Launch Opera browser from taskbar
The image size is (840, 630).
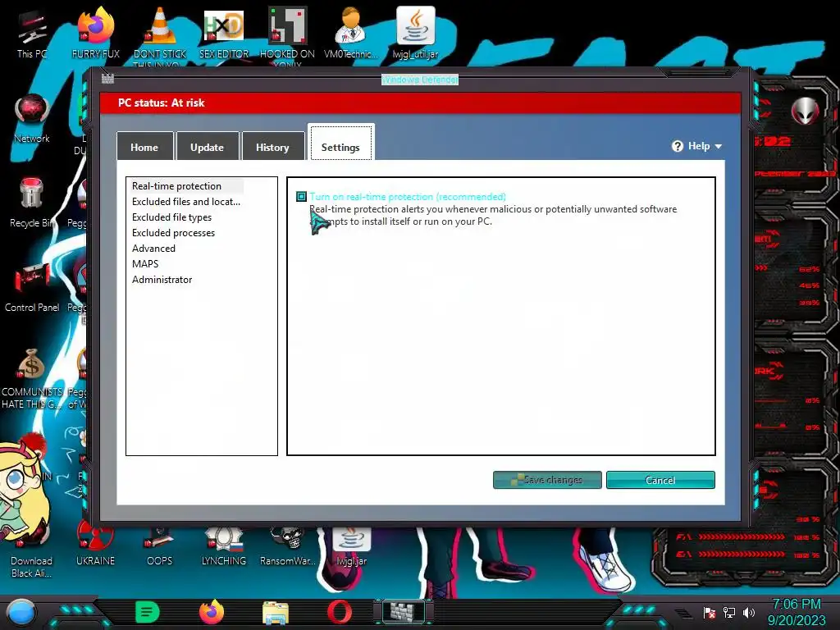[x=339, y=612]
